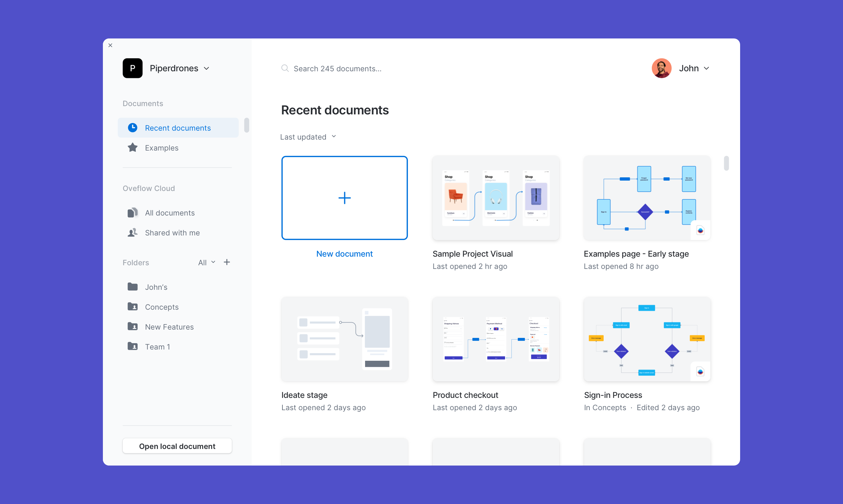Click the plus icon in New document card
This screenshot has height=504, width=843.
click(345, 198)
